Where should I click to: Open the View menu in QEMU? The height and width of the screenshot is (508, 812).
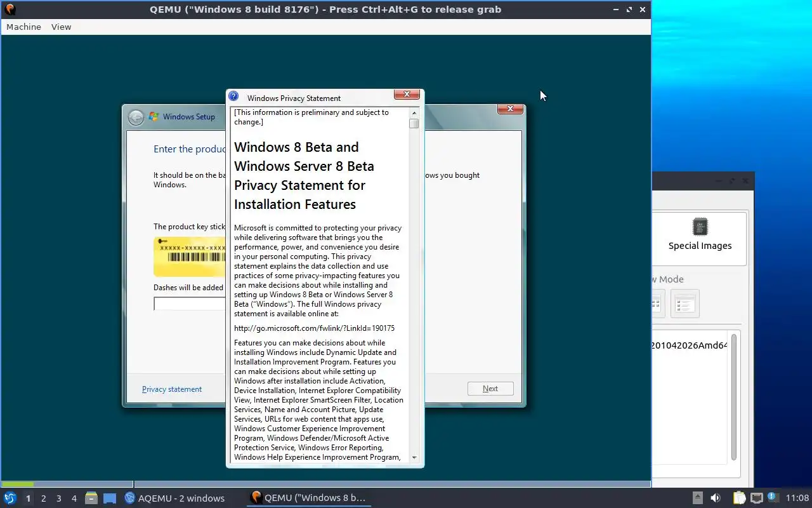[61, 27]
